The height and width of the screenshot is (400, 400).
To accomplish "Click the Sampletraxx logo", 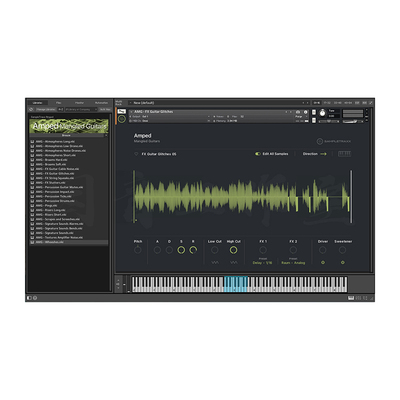I will [334, 141].
